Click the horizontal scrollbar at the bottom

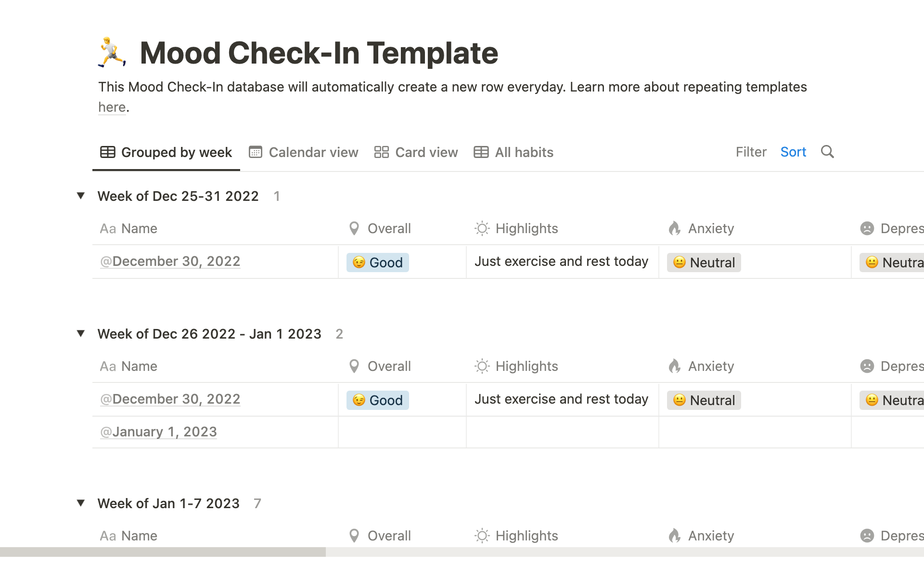point(163,552)
